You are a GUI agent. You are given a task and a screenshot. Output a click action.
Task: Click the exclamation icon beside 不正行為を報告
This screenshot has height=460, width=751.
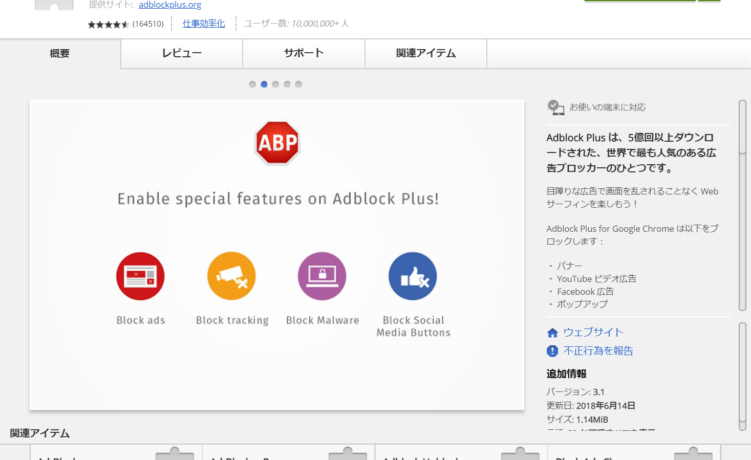552,351
